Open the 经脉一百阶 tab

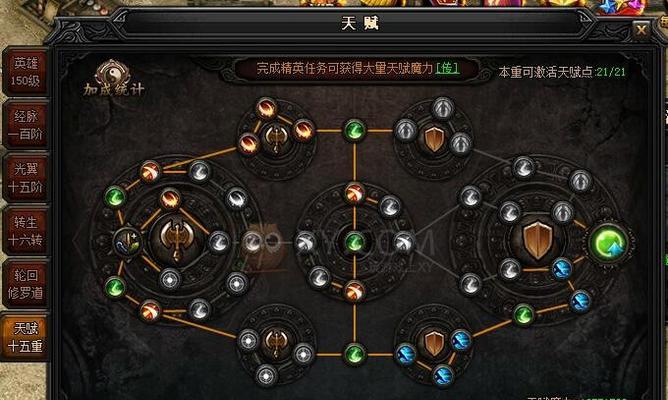click(x=26, y=125)
